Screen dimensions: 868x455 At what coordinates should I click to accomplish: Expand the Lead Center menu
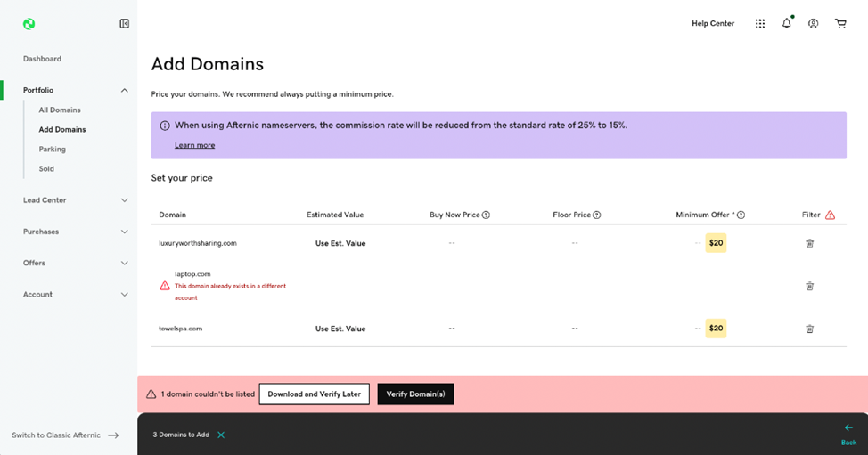[x=125, y=200]
